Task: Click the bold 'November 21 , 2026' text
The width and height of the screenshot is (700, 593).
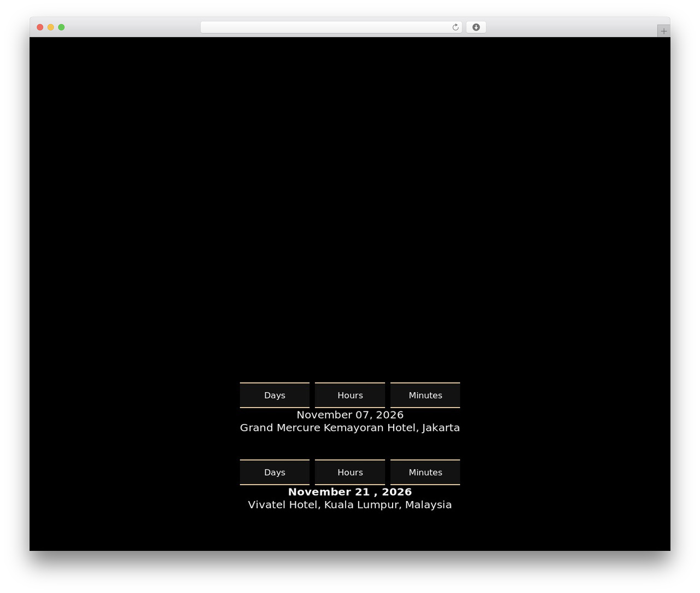Action: pos(350,492)
